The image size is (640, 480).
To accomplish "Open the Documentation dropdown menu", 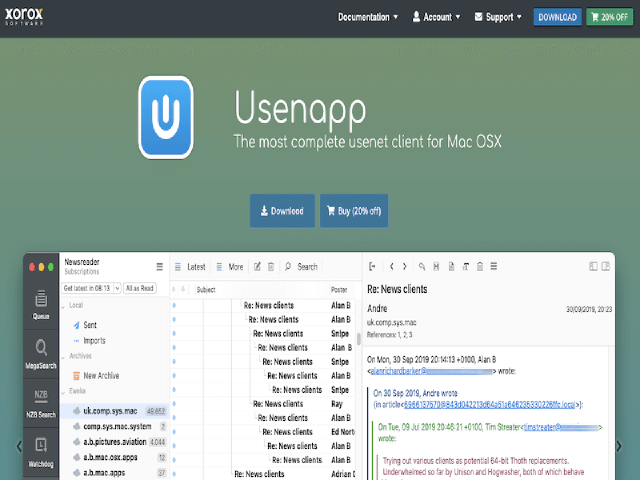I will pos(367,17).
